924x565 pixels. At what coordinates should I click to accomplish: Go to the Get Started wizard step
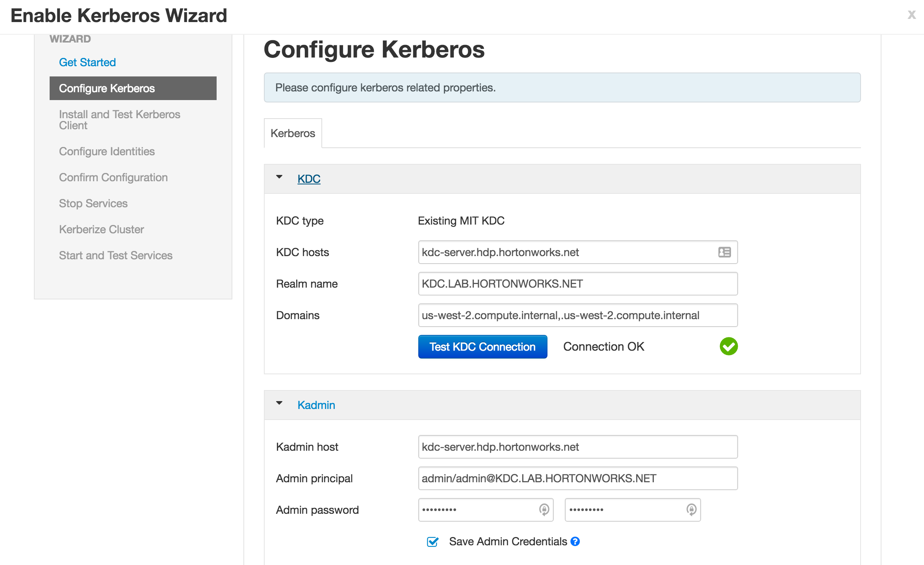click(x=87, y=62)
